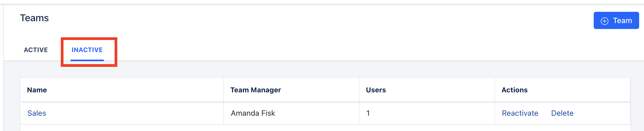644x131 pixels.
Task: Delete the Sales team
Action: point(562,113)
